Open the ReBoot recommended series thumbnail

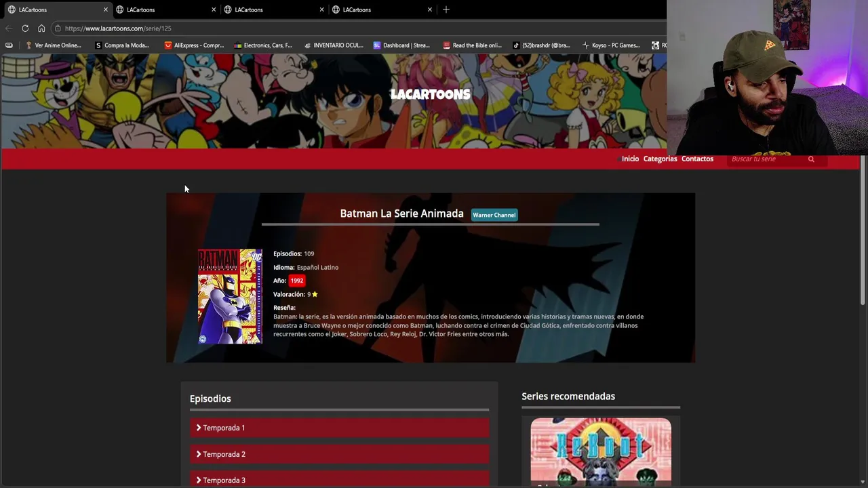tap(601, 451)
